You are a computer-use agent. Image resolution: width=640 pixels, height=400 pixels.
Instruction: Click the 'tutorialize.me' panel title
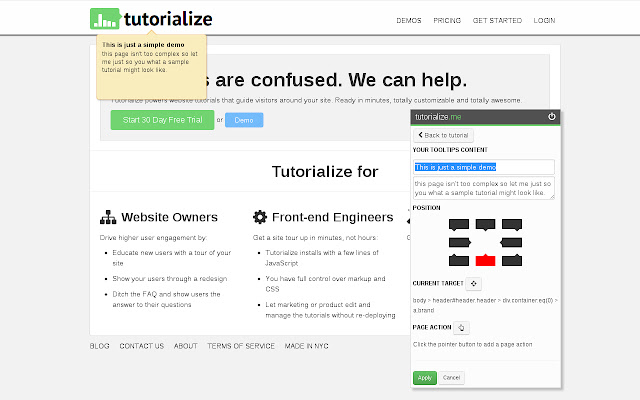click(x=438, y=117)
